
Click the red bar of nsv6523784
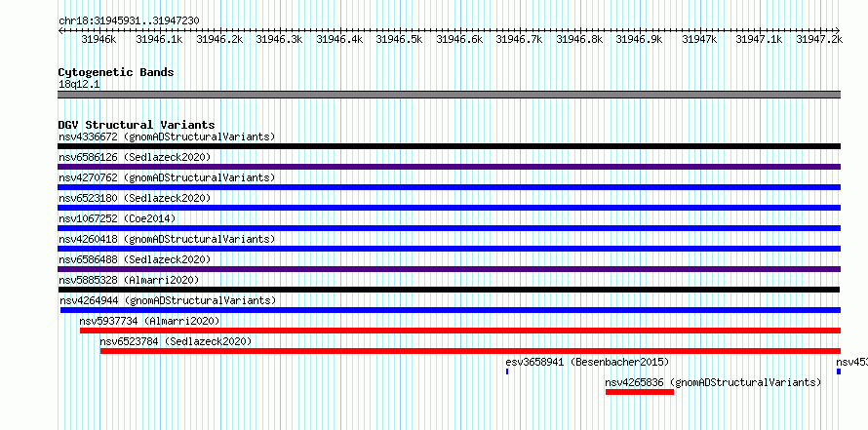coord(470,351)
